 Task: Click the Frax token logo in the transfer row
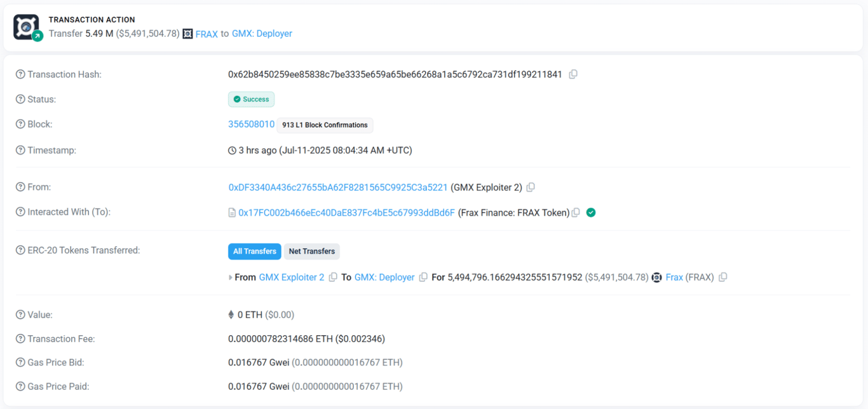click(656, 277)
